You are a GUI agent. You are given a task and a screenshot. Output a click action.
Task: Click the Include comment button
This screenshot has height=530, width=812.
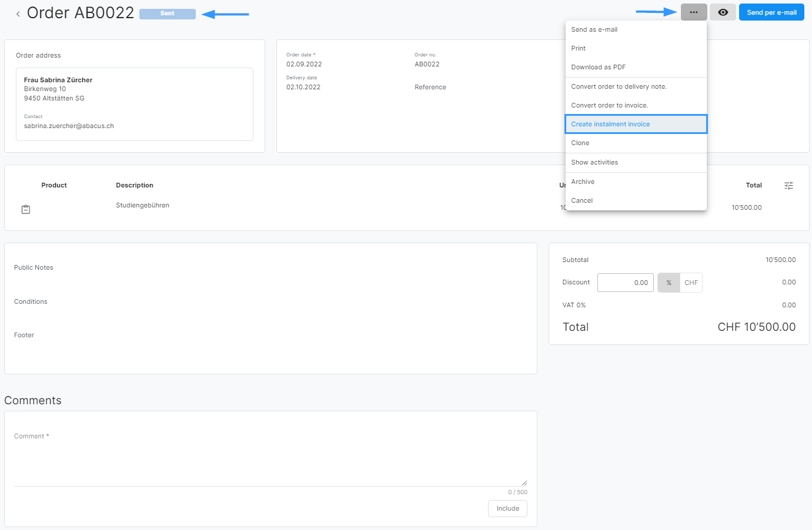507,508
